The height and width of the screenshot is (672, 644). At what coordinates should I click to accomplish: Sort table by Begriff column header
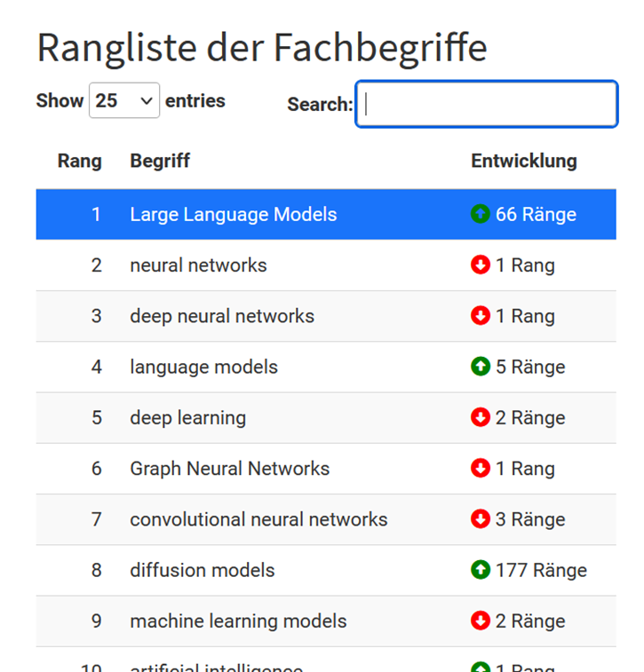click(160, 162)
